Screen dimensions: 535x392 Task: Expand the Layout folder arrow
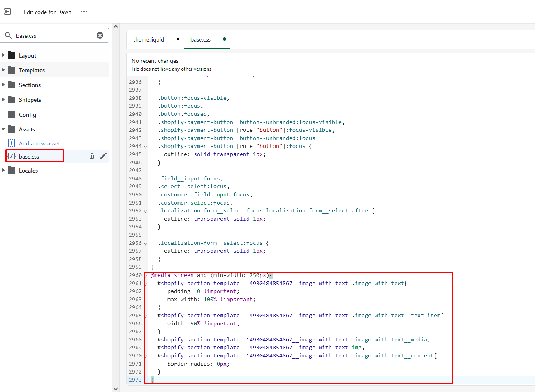click(x=3, y=55)
